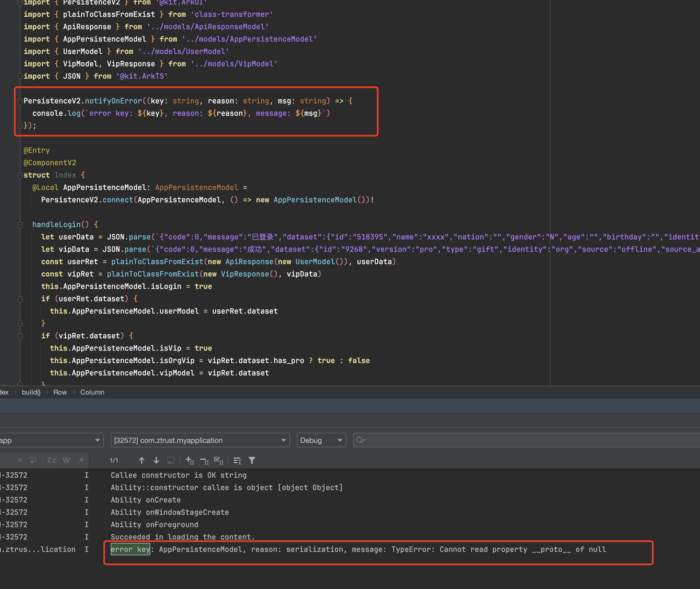700x589 pixels.
Task: Toggle Words (W) option in log search
Action: click(x=66, y=461)
